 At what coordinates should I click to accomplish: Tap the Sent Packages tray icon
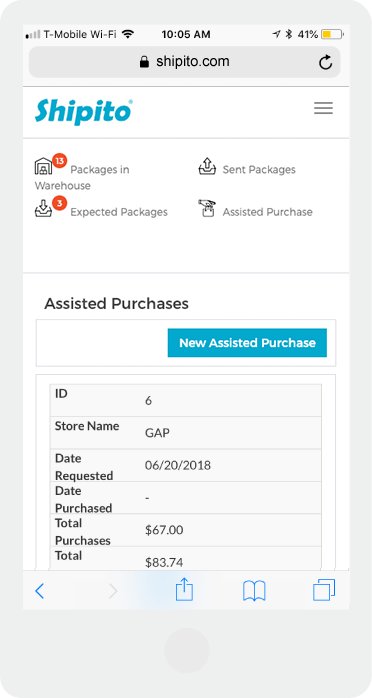(207, 166)
